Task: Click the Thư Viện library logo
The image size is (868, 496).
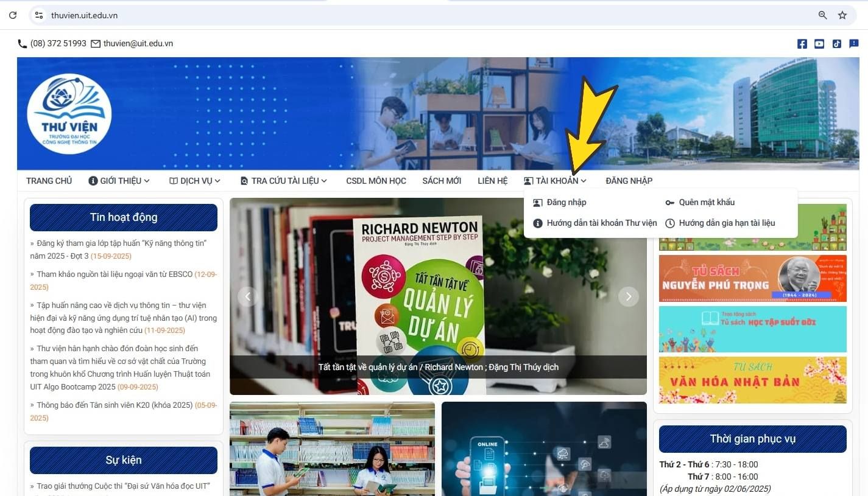Action: 69,114
